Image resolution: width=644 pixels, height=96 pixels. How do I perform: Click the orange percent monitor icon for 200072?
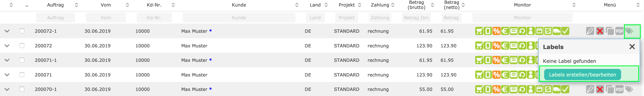497,46
